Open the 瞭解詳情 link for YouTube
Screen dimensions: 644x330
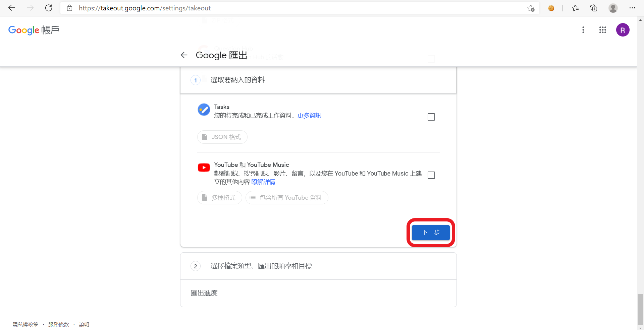pyautogui.click(x=263, y=182)
